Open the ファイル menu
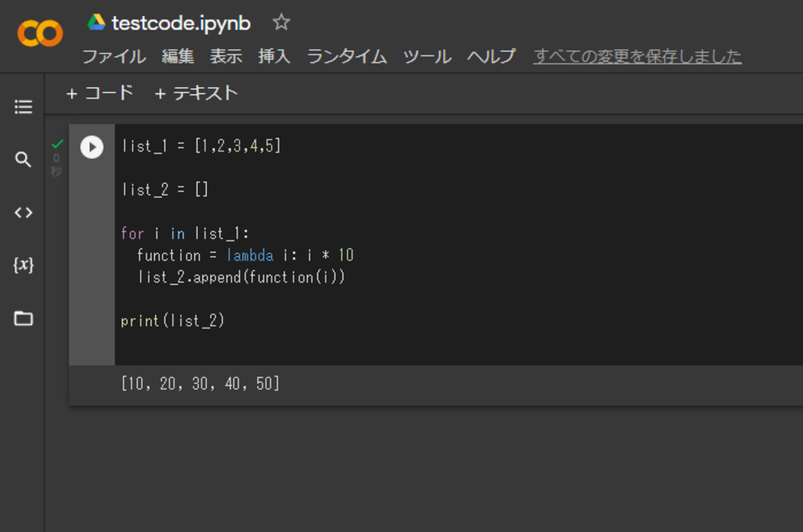803x532 pixels. [114, 57]
